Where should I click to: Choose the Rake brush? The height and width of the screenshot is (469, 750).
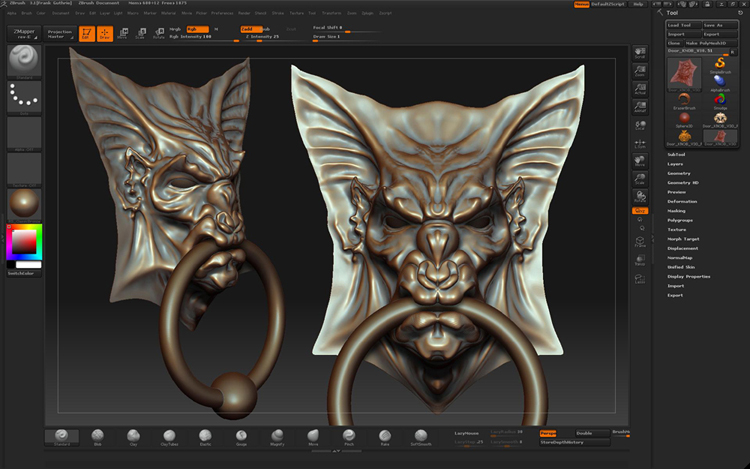385,437
